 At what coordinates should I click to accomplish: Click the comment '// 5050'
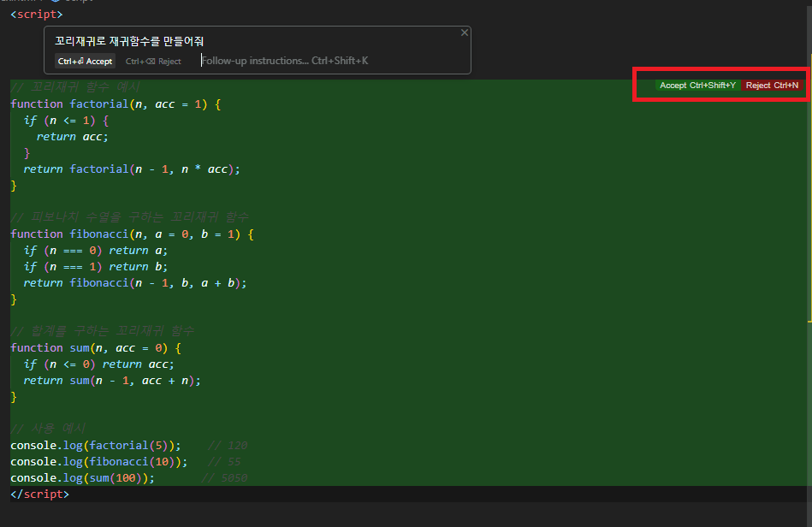tap(224, 478)
